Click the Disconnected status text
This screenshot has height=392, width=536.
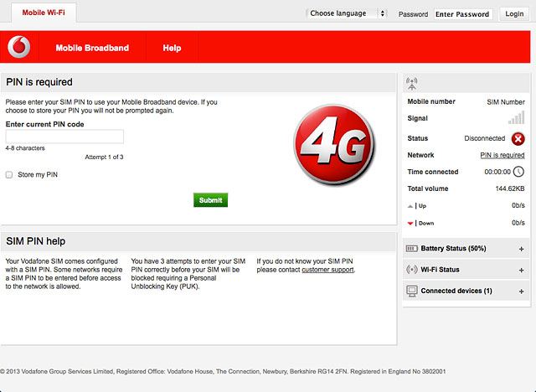point(484,138)
